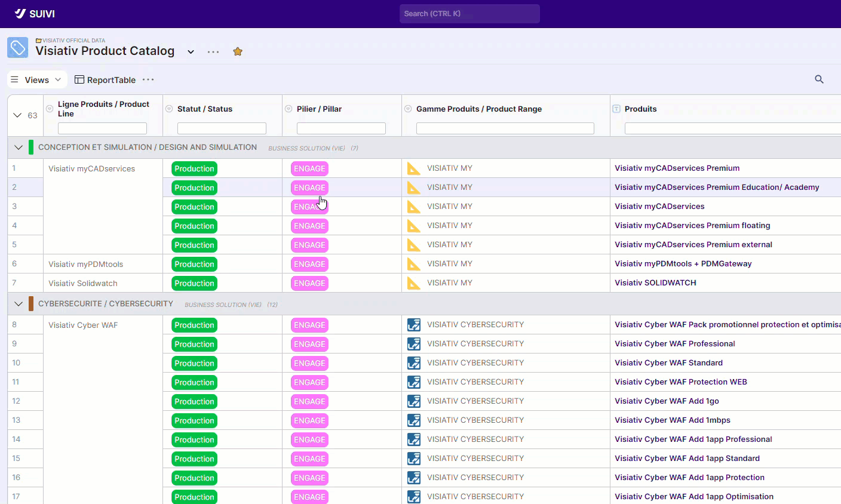Expand the catalog title dropdown chevron
The width and height of the screenshot is (841, 504).
tap(191, 52)
